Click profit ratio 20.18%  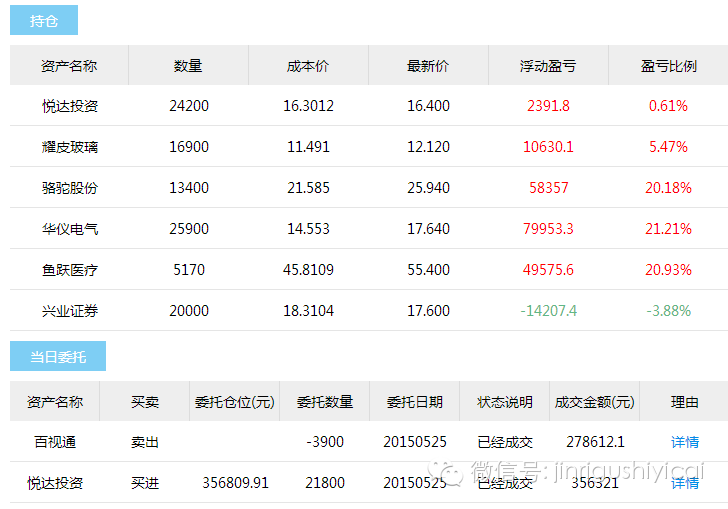[669, 188]
